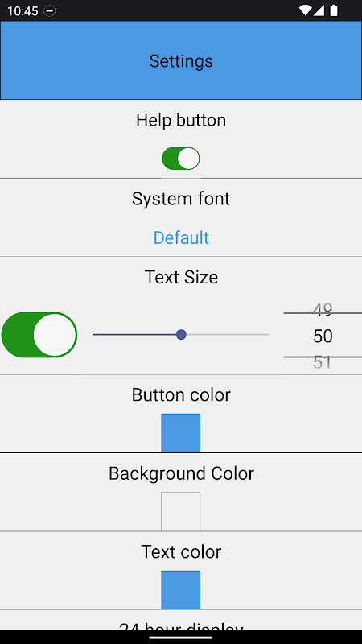This screenshot has height=644, width=362.
Task: Toggle the Help button switch off
Action: click(x=180, y=159)
